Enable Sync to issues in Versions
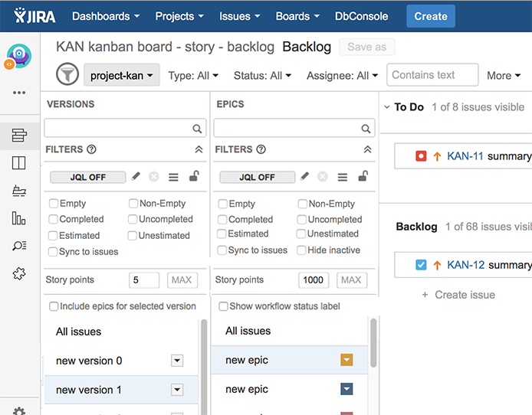532x415 pixels. pos(53,252)
